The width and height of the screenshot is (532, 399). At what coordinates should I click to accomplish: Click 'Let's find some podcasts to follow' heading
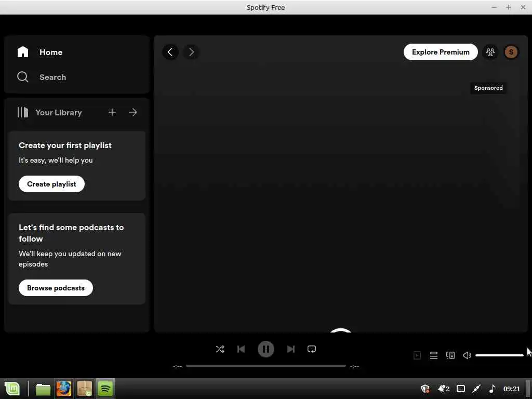[x=71, y=233]
